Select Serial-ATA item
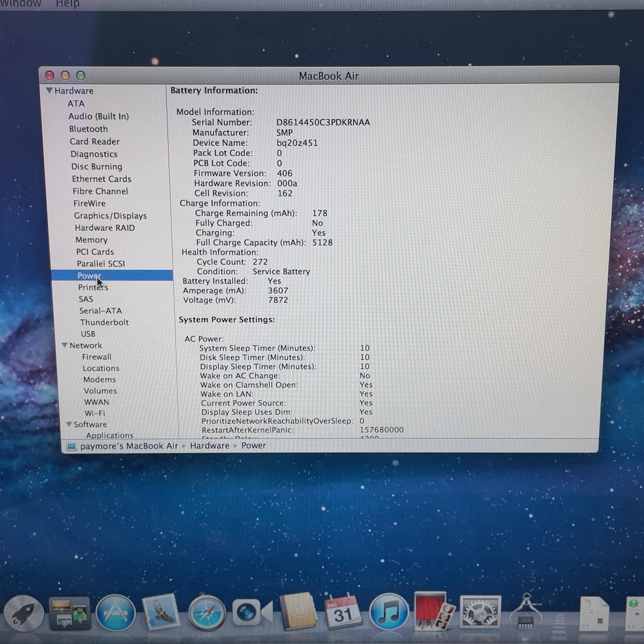 (x=100, y=311)
